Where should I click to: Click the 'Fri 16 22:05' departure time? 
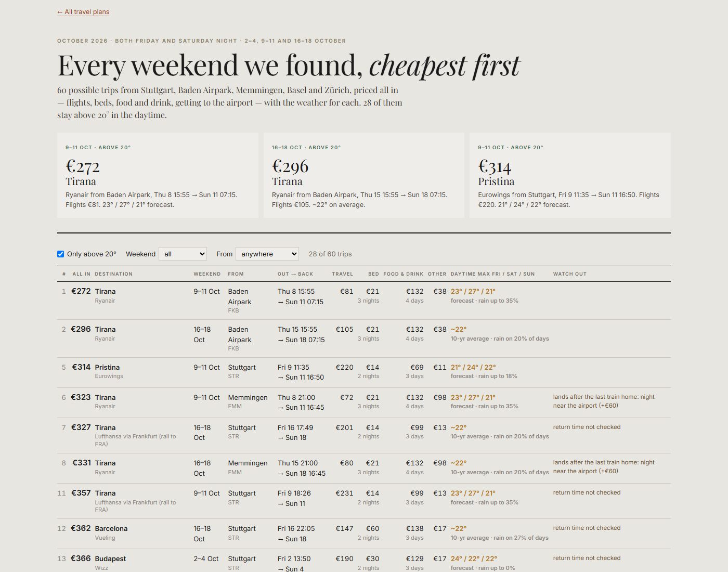click(x=296, y=528)
